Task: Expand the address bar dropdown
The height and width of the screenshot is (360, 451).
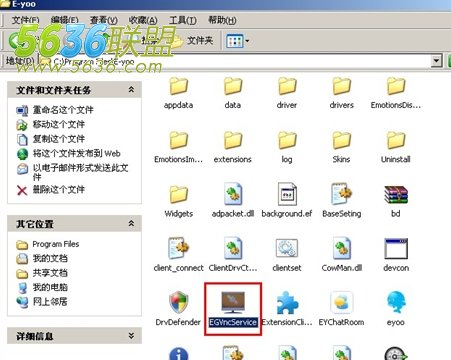Action: pos(436,61)
